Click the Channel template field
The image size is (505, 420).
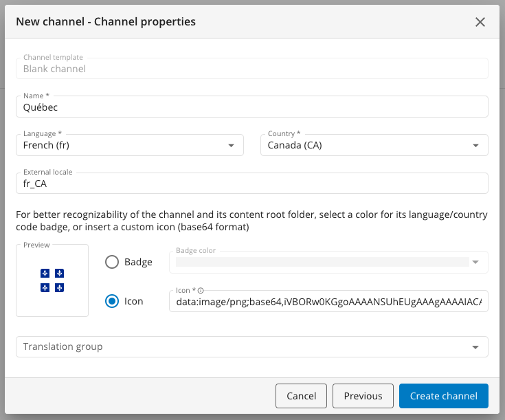click(251, 69)
